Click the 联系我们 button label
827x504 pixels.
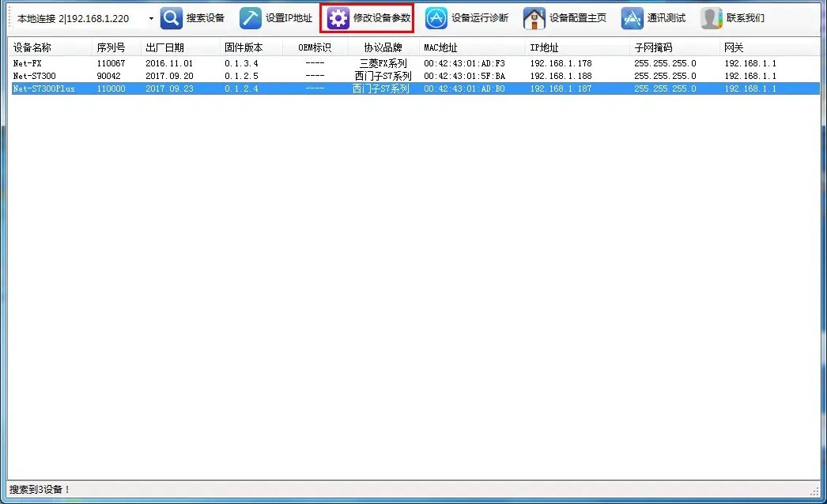(746, 18)
